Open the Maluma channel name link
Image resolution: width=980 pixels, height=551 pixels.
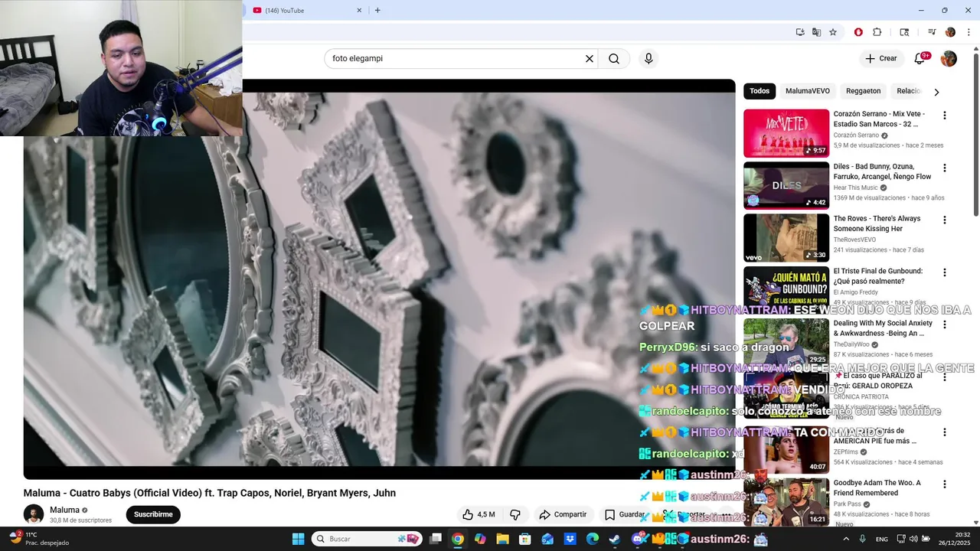coord(64,510)
